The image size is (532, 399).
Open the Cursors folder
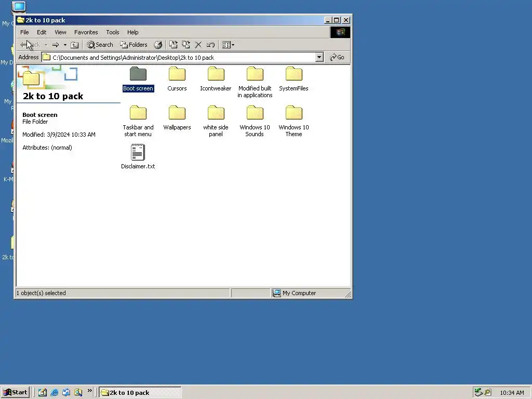[177, 79]
